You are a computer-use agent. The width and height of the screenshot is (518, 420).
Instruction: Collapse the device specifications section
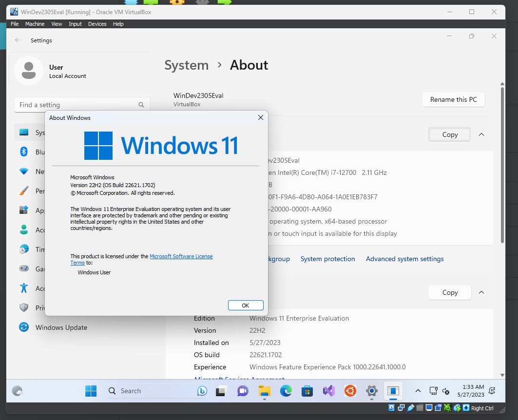coord(481,134)
